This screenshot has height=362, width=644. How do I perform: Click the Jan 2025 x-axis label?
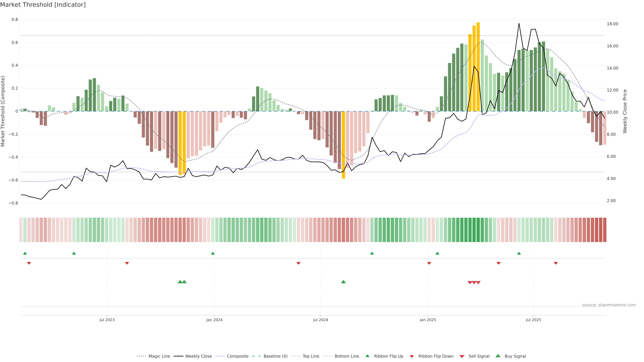428,320
